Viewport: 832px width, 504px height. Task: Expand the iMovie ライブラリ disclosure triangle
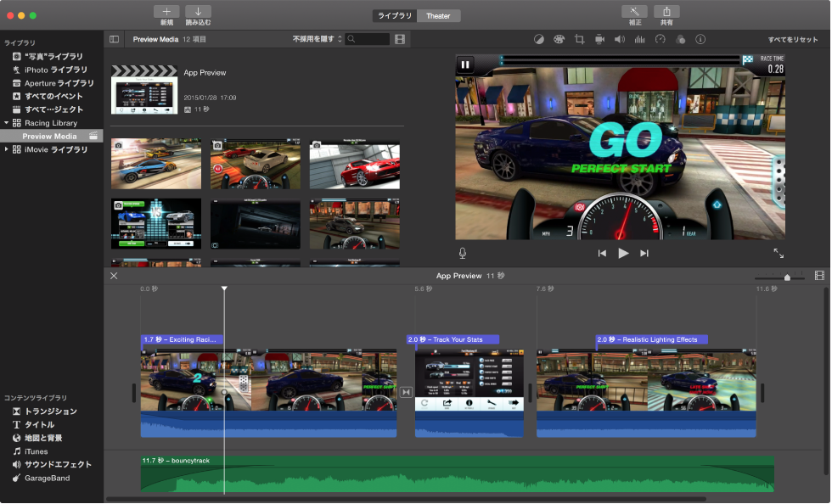(x=7, y=149)
